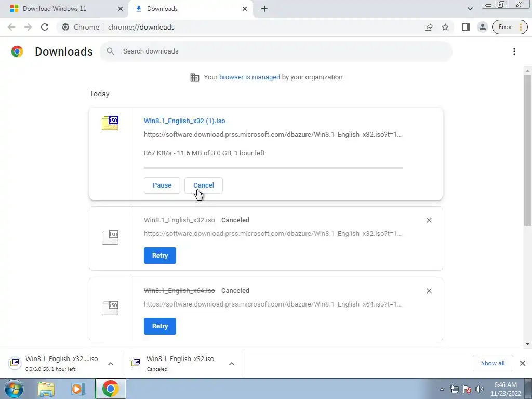
Task: Click the managed organization building icon
Action: (x=195, y=77)
